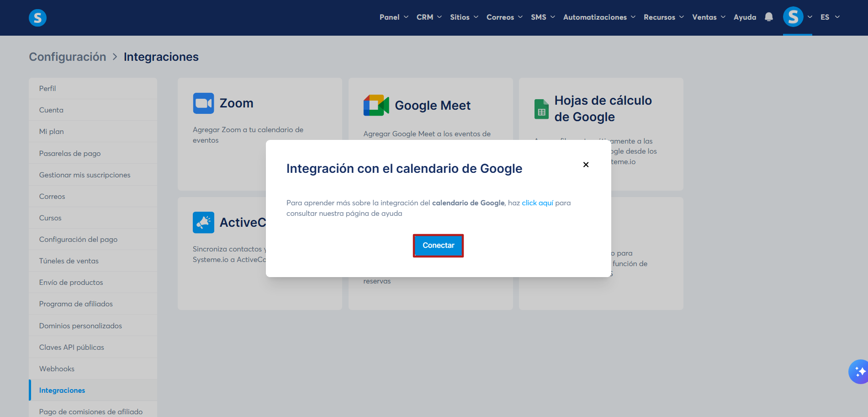Click the Zoom card title

236,103
